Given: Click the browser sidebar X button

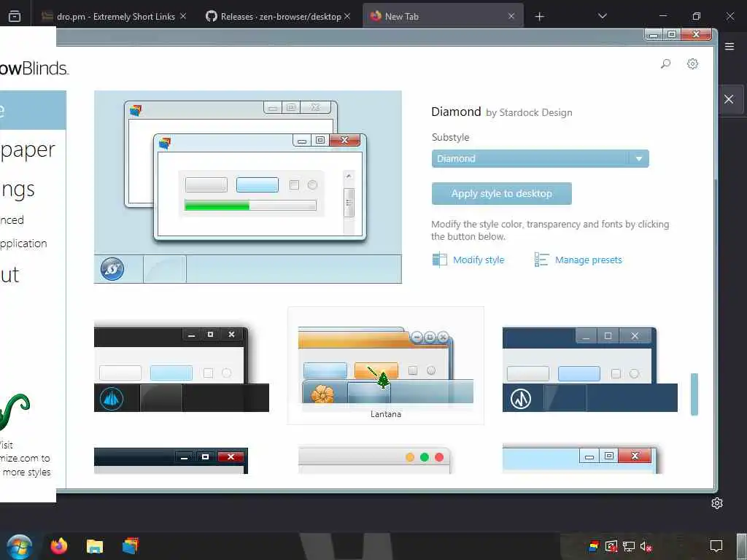Looking at the screenshot, I should tap(729, 99).
